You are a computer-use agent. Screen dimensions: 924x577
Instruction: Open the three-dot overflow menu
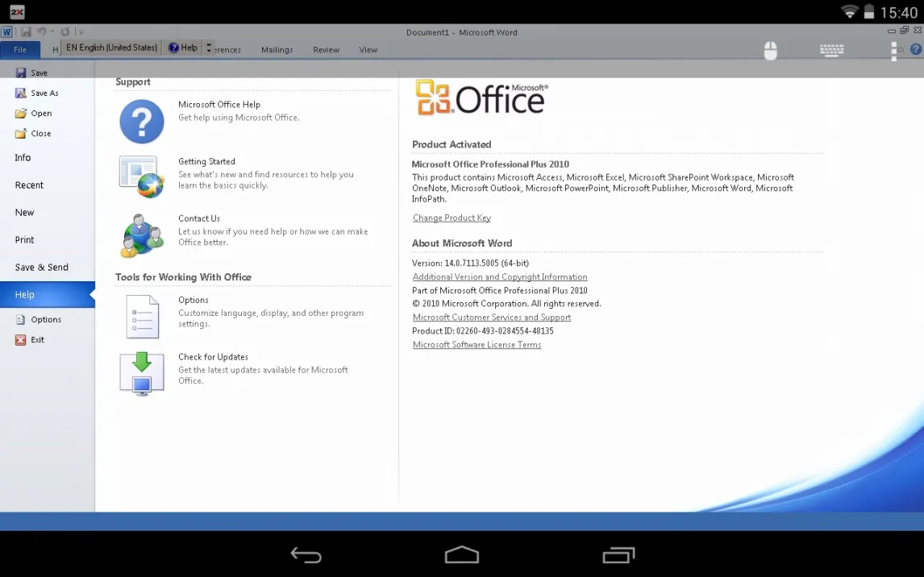click(x=893, y=50)
